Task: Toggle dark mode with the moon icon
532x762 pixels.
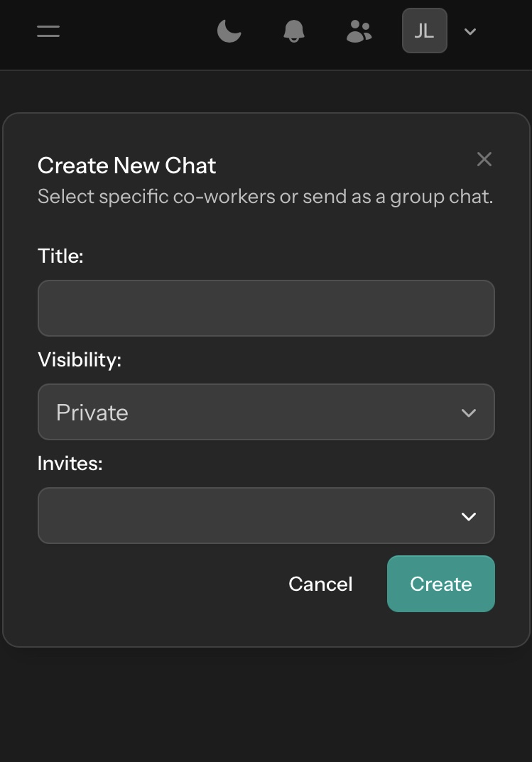Action: (229, 31)
